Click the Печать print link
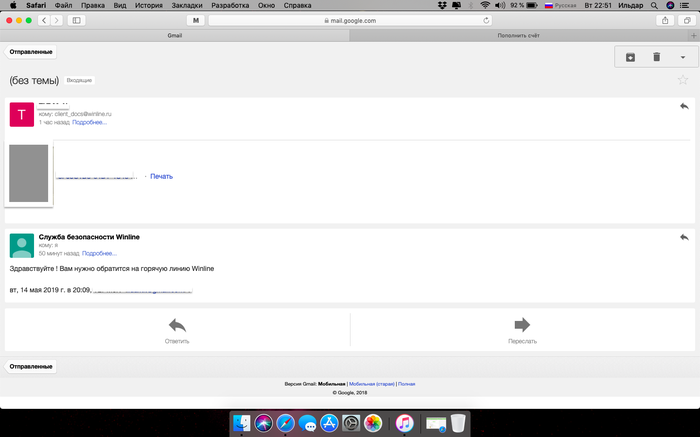Screen dimensions: 700x437 [161, 176]
